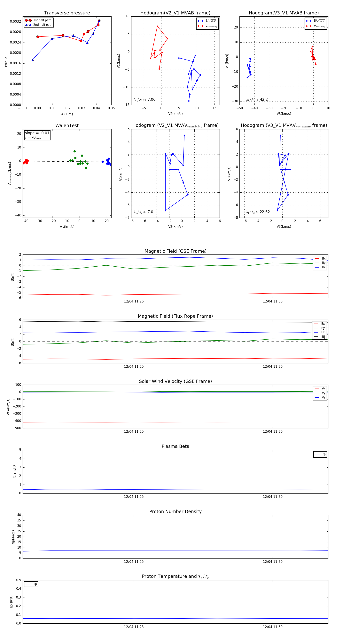Click B/√μ0ρ legend entry in V3_V1 MVAB hodogram

click(316, 21)
